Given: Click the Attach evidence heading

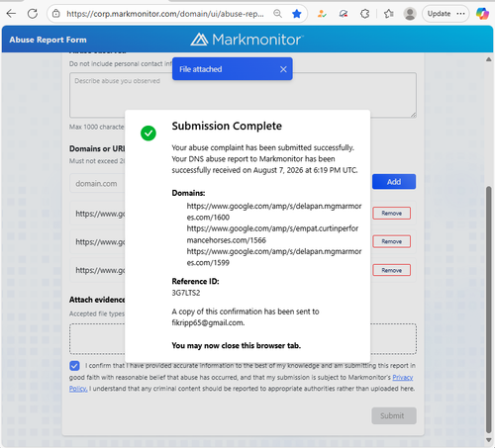Looking at the screenshot, I should (97, 300).
